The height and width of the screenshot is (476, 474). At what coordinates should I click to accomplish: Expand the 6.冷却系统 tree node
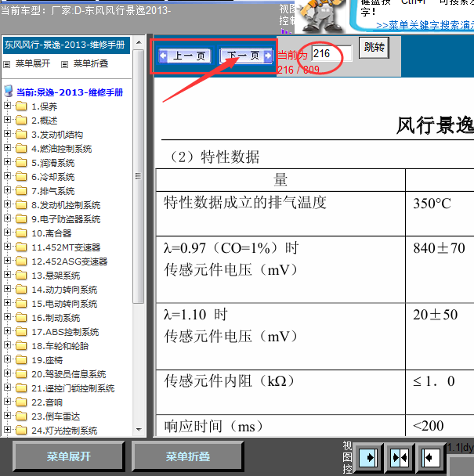coord(7,176)
